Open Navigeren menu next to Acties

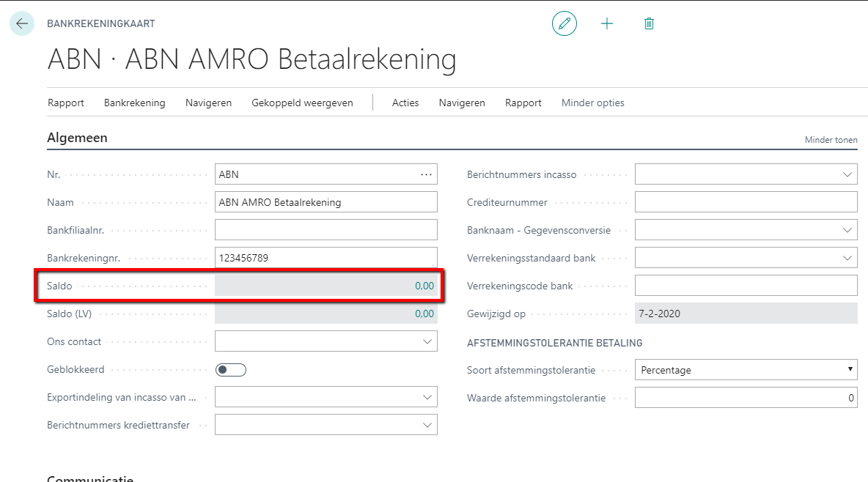click(x=462, y=103)
